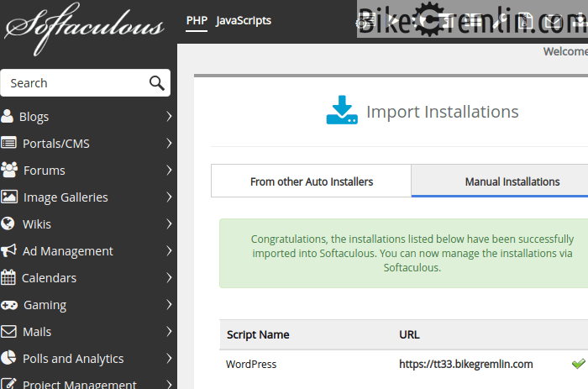Expand the Gaming category chevron
Screen dimensions: 588x389
169,305
